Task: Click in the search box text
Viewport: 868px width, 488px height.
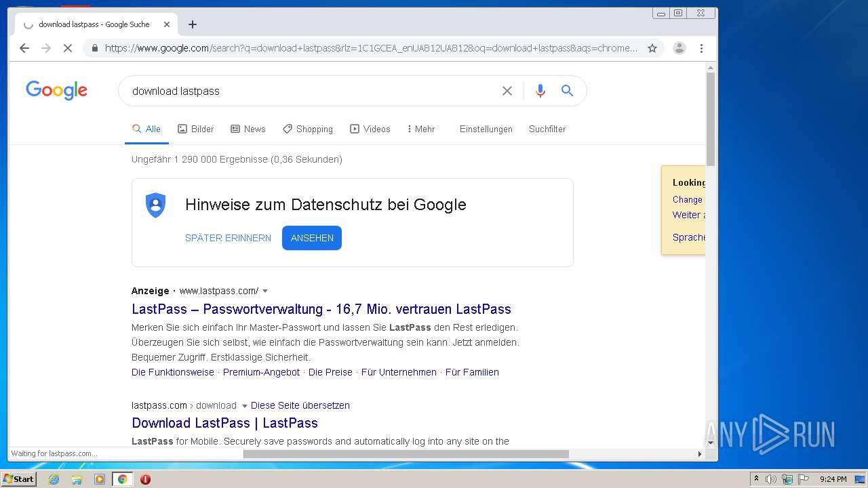Action: click(x=176, y=91)
